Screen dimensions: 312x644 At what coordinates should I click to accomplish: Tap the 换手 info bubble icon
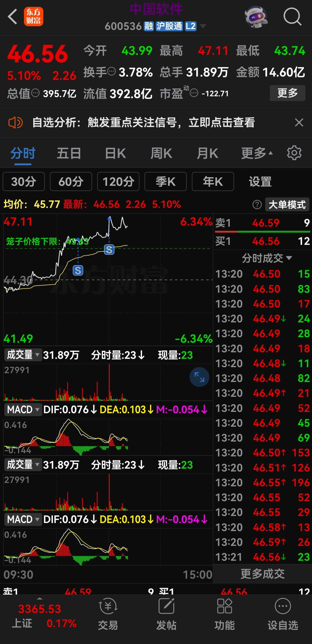coord(112,71)
